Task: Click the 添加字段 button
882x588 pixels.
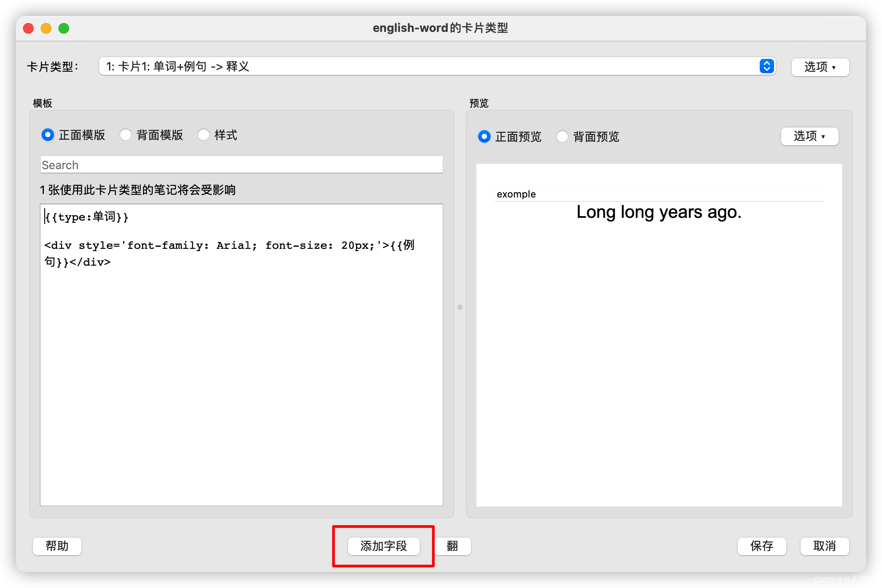Action: click(x=383, y=546)
